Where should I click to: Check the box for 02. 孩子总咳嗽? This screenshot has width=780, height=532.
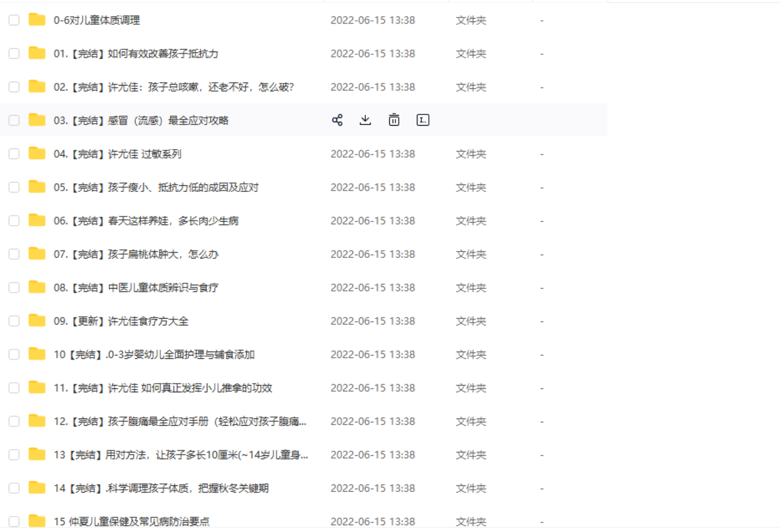tap(14, 87)
